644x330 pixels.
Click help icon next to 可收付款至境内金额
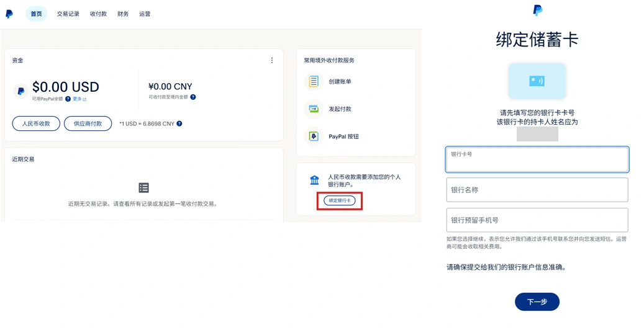point(193,97)
